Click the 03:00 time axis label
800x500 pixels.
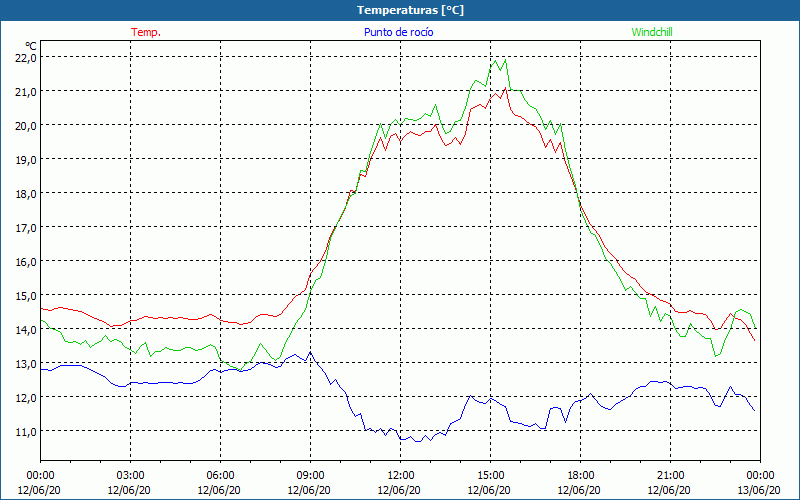[131, 476]
